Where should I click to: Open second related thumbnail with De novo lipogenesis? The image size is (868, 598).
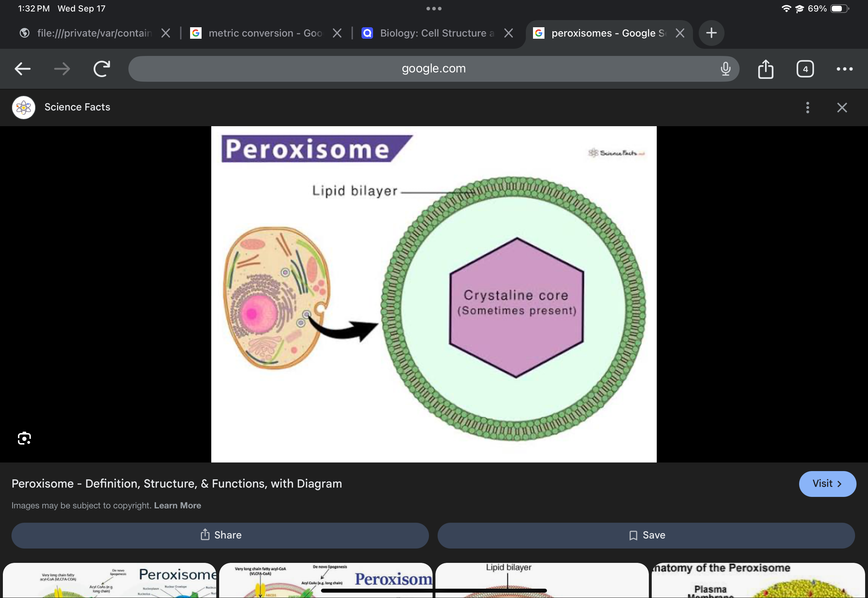[326, 580]
